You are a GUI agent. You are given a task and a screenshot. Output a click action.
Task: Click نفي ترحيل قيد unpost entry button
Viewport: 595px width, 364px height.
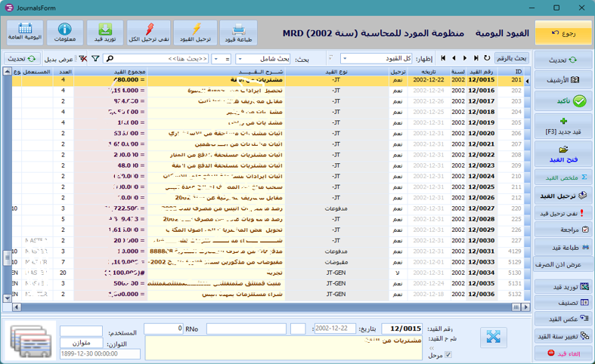click(563, 214)
